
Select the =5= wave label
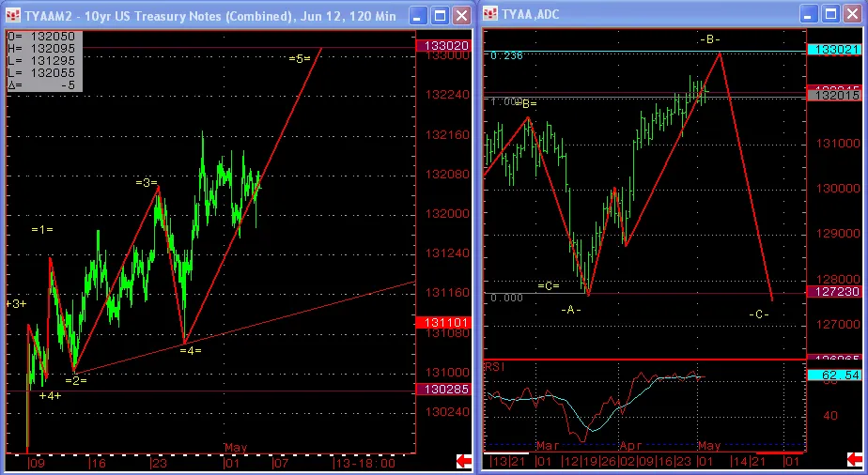click(300, 58)
